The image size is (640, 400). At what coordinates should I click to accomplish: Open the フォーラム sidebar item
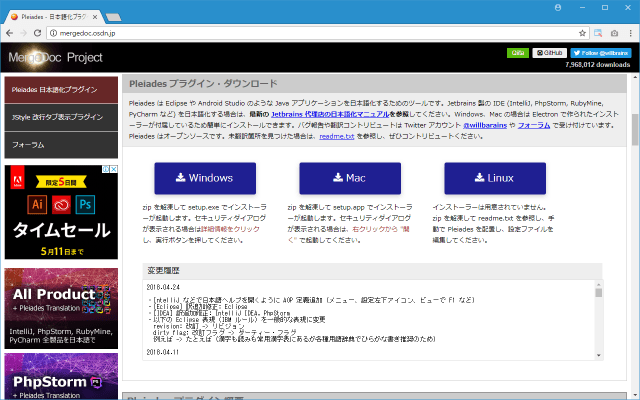click(x=61, y=145)
